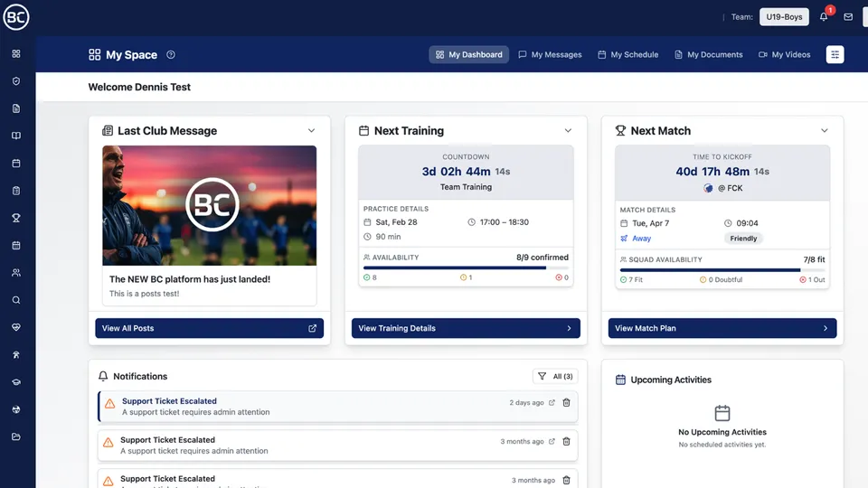The height and width of the screenshot is (488, 868).
Task: Click the 3d 02h 44m training countdown
Action: [467, 172]
